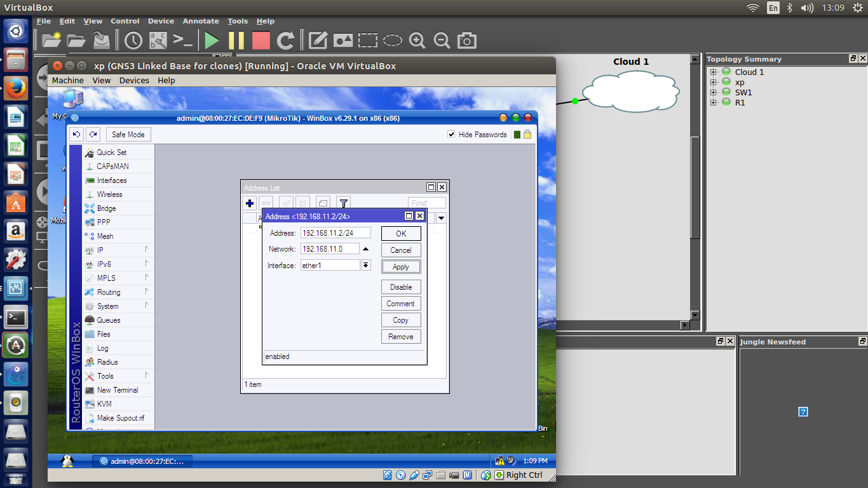Viewport: 868px width, 488px height.
Task: Open Terminal from Ubuntu launcher
Action: coord(16,317)
